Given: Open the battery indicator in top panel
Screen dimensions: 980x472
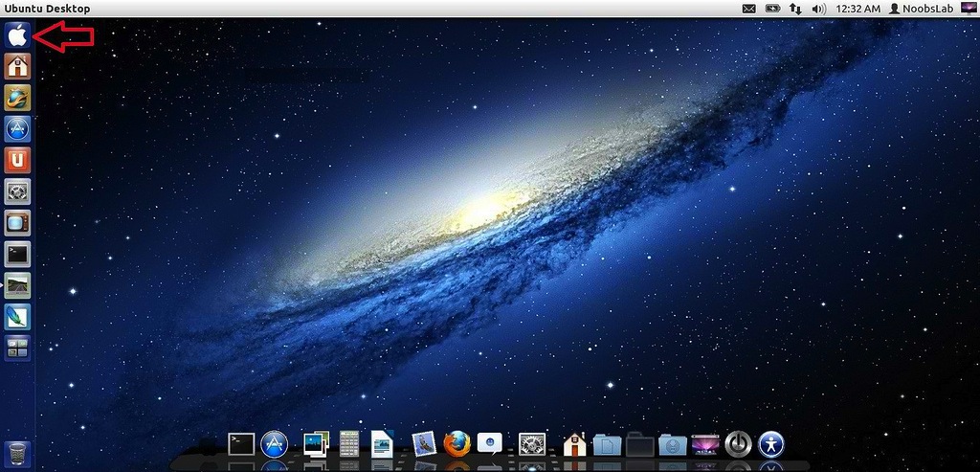Looking at the screenshot, I should coord(773,9).
